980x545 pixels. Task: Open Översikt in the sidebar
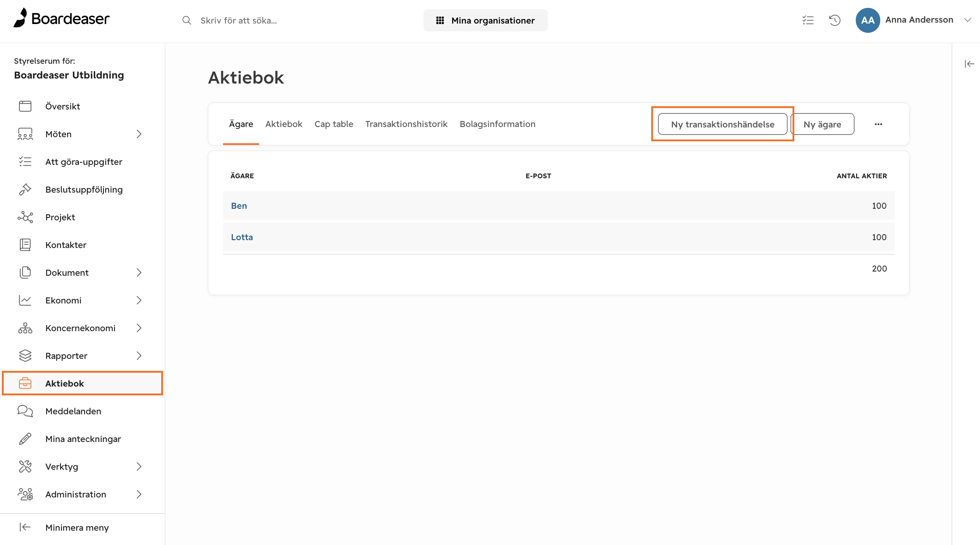tap(62, 106)
